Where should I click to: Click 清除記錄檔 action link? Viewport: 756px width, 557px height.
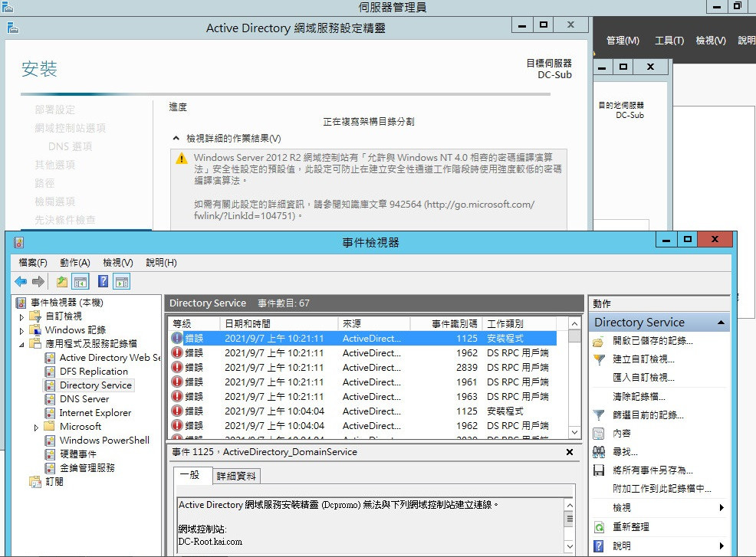[639, 397]
